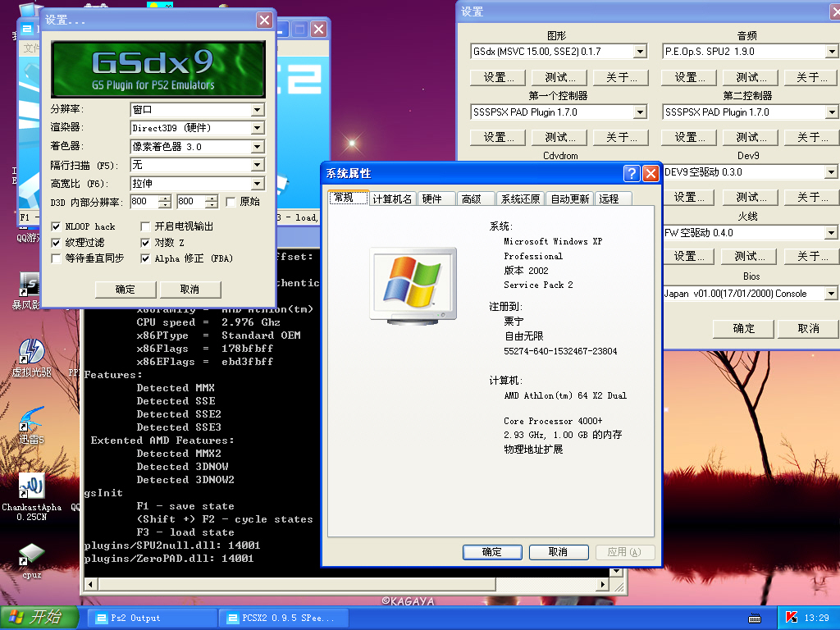Click the 13:29 taskbar clock

point(816,618)
